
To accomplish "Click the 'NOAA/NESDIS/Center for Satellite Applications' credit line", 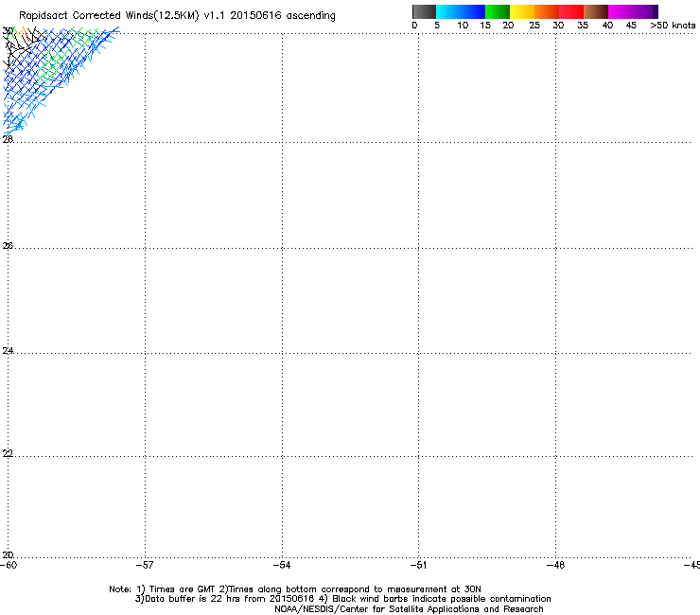I will 409,609.
